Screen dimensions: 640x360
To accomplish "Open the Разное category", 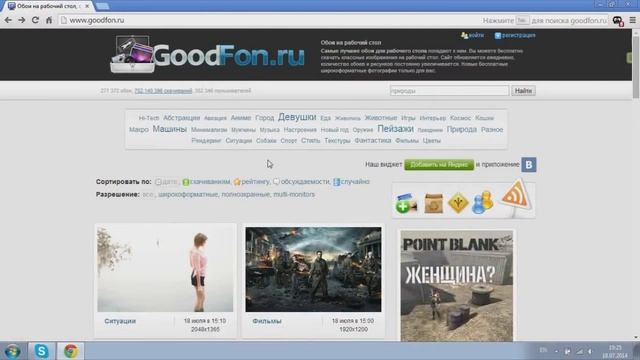I will click(492, 129).
